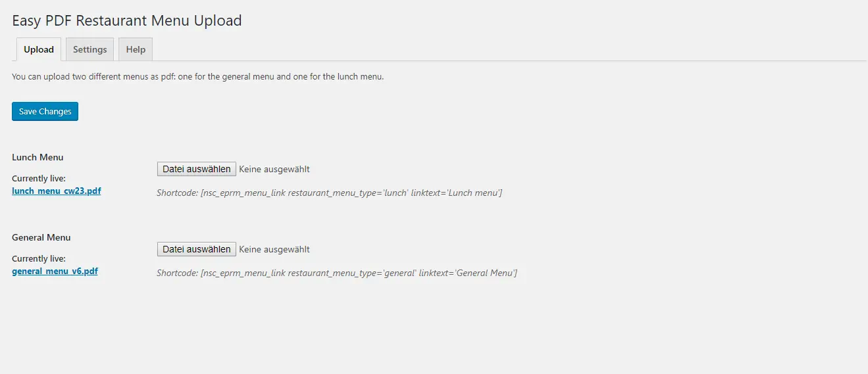Screen dimensions: 868x374
Task: Click the Easy PDF Restaurant Menu Upload heading
Action: (x=127, y=20)
